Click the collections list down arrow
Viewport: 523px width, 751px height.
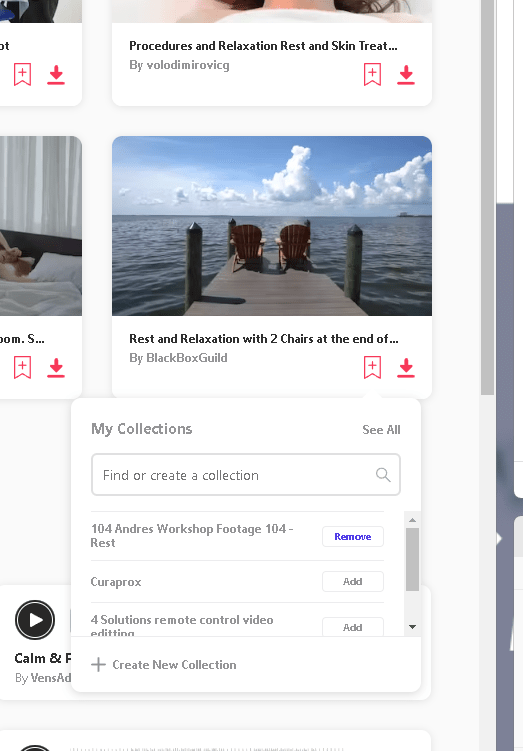[x=412, y=627]
